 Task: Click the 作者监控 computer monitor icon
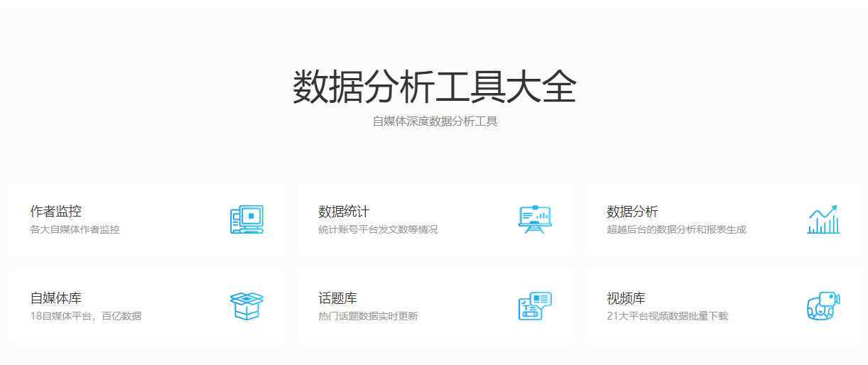tap(246, 219)
